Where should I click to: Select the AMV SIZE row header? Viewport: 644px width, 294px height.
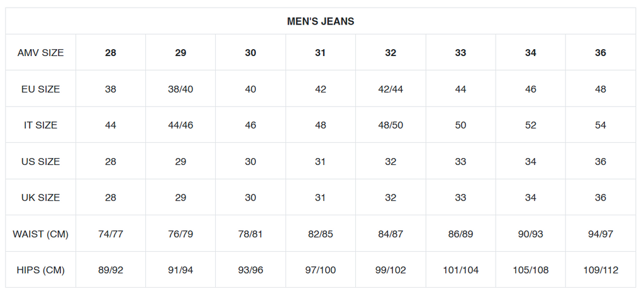41,53
